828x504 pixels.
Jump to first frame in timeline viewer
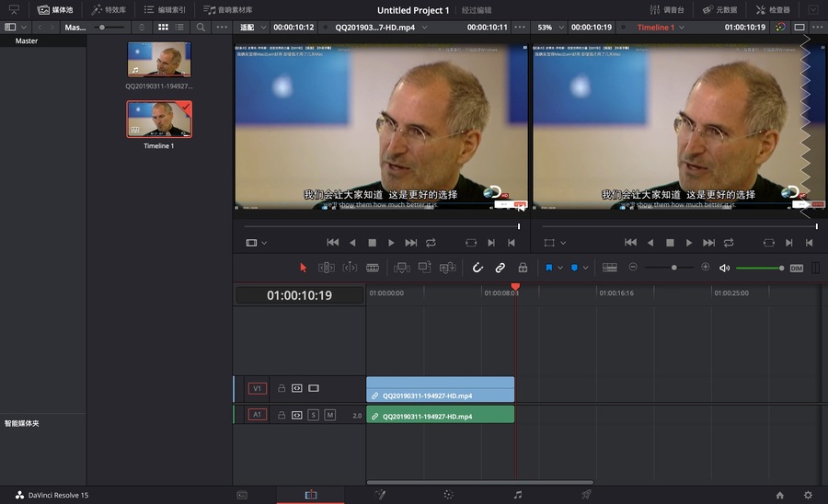coord(630,242)
